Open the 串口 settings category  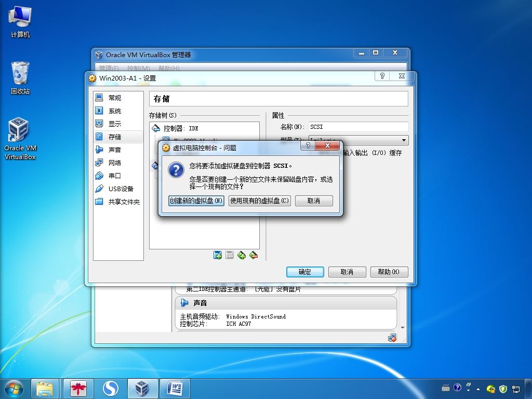[x=118, y=176]
